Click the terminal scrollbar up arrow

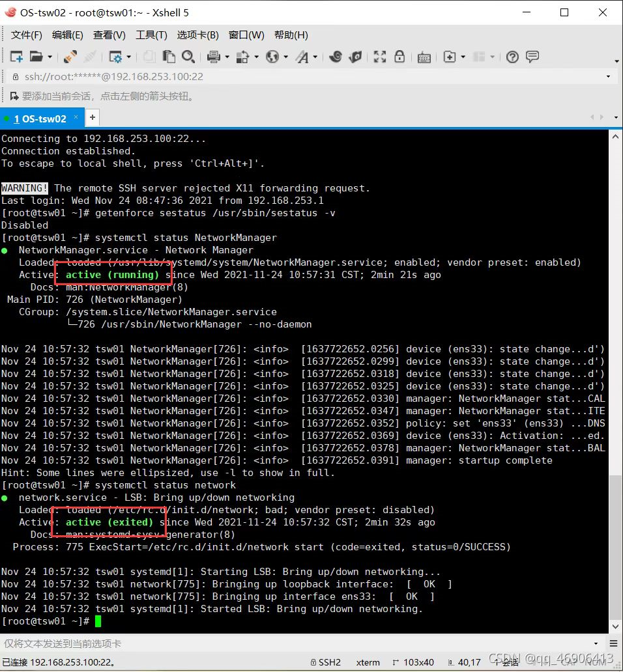click(615, 137)
